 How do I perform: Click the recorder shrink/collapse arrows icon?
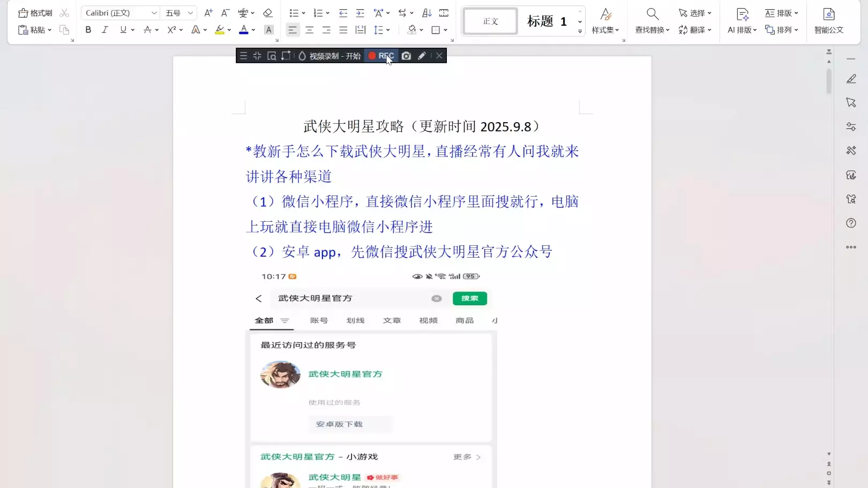click(257, 56)
